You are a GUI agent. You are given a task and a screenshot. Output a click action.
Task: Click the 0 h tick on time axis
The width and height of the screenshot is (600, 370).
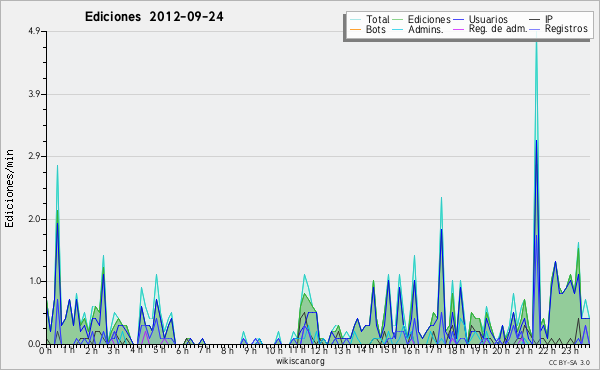pyautogui.click(x=45, y=350)
